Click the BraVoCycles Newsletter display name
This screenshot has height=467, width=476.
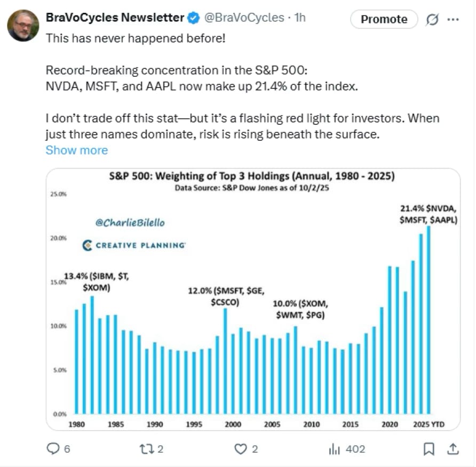[x=115, y=18]
